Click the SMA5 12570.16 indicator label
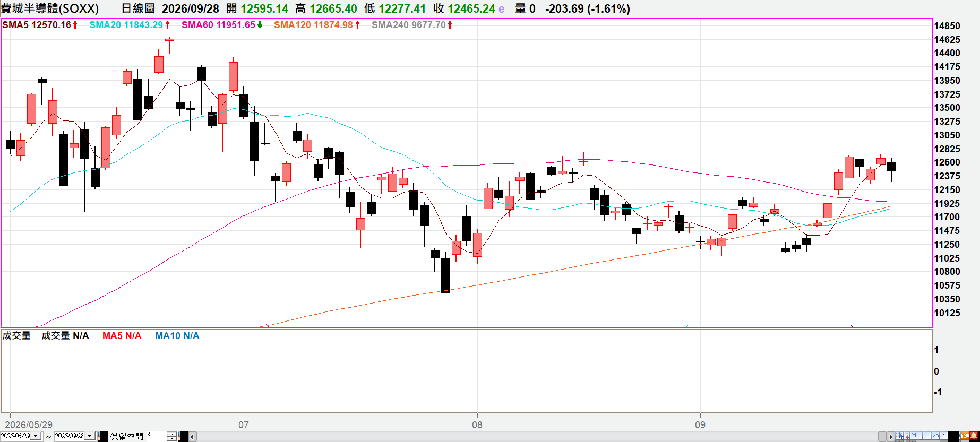The height and width of the screenshot is (442, 980). [x=40, y=25]
